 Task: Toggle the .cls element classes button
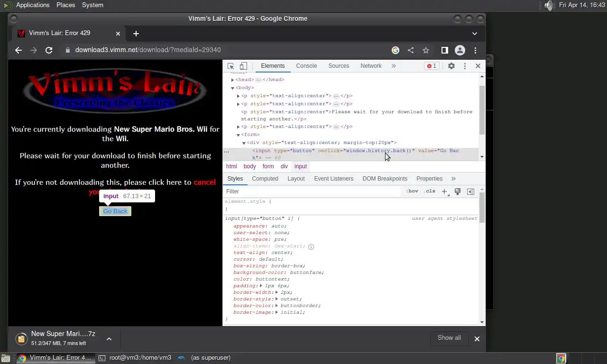(429, 191)
